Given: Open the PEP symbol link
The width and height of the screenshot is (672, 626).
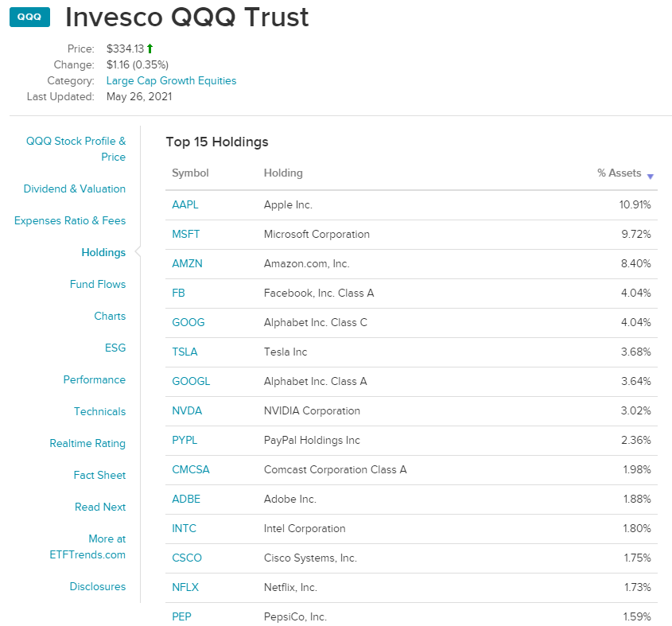Looking at the screenshot, I should (181, 616).
